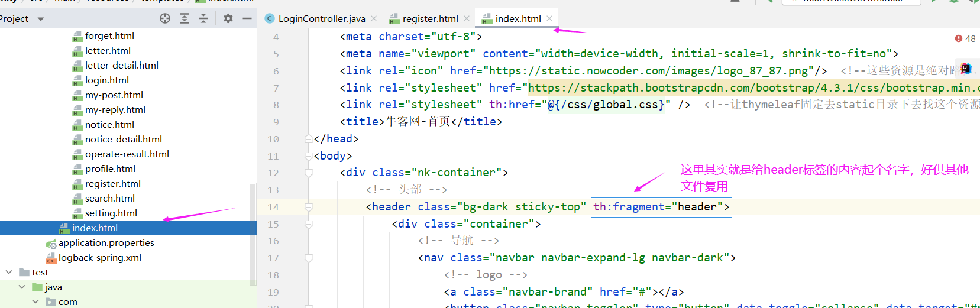Fold the body tag at line 11
Image resolution: width=980 pixels, height=308 pixels.
[308, 156]
